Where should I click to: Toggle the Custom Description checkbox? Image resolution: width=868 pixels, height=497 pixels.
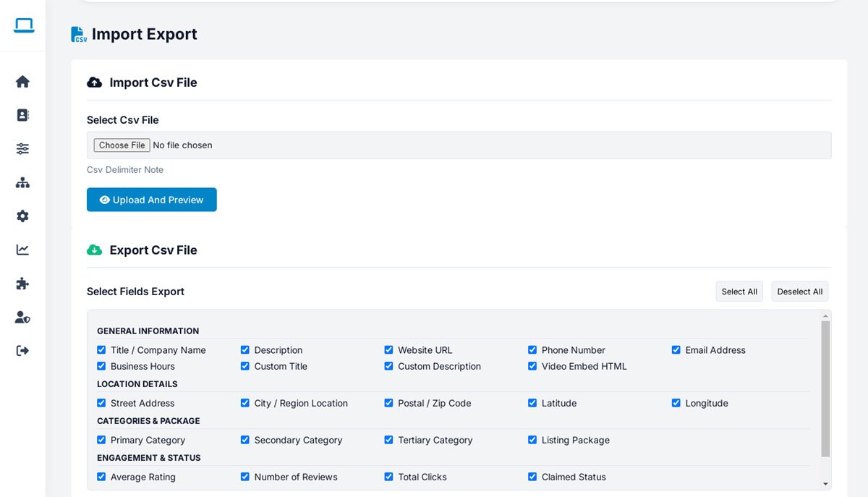tap(388, 366)
